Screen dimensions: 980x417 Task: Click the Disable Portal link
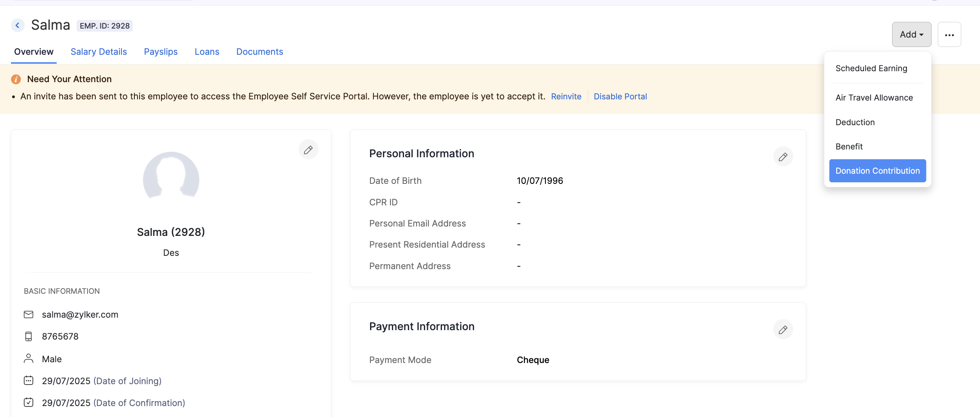tap(620, 97)
